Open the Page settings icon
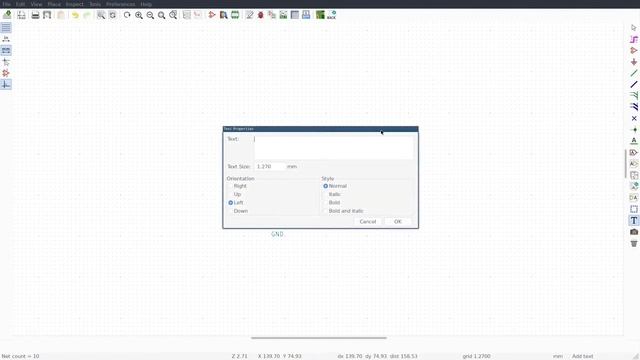 (x=22, y=15)
